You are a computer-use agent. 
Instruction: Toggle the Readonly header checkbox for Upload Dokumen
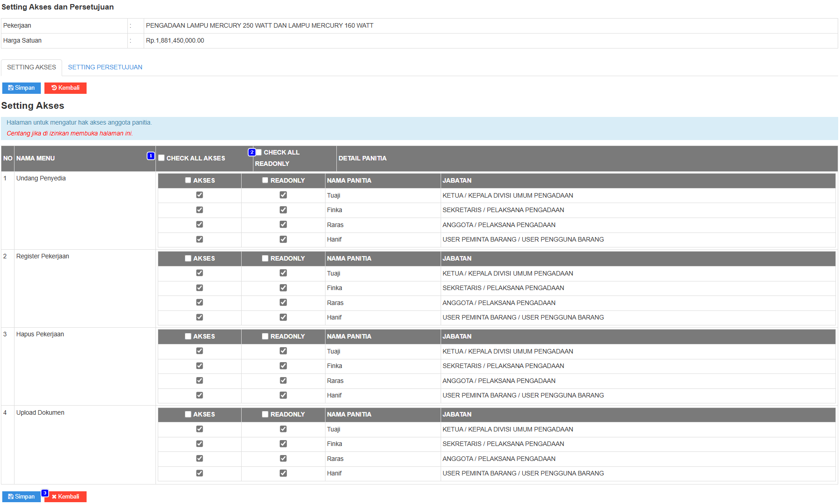pos(265,414)
